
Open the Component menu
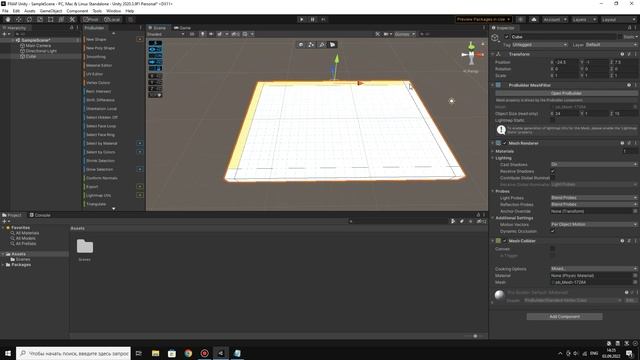[77, 11]
